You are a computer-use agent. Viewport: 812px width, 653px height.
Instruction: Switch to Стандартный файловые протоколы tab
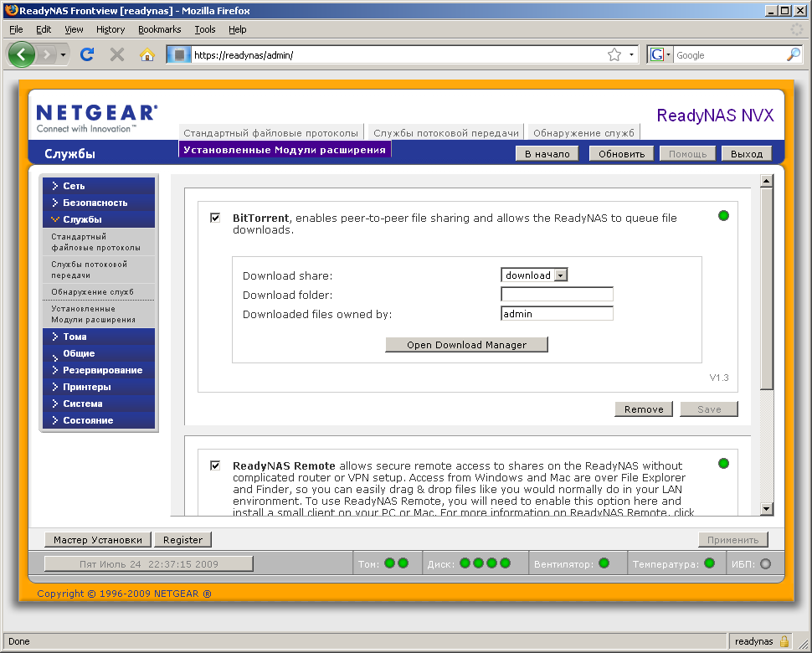pos(271,133)
